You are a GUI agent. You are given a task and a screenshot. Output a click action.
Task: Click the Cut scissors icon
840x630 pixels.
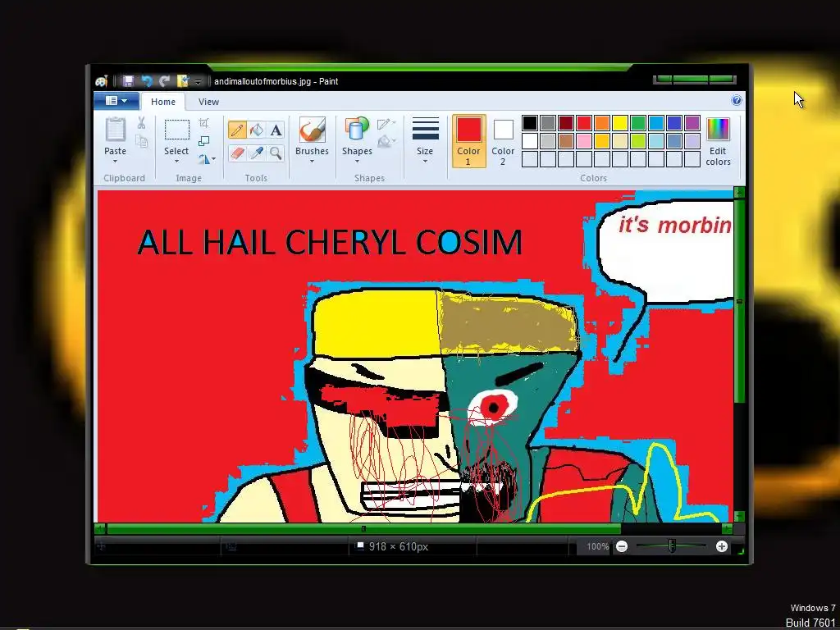click(141, 123)
